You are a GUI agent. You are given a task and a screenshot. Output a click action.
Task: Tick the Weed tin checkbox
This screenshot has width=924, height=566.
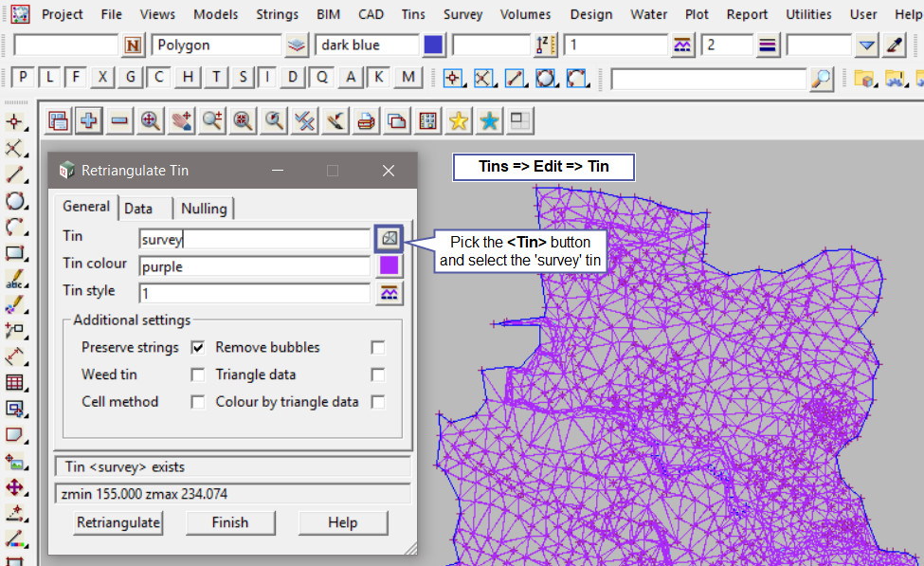[198, 374]
